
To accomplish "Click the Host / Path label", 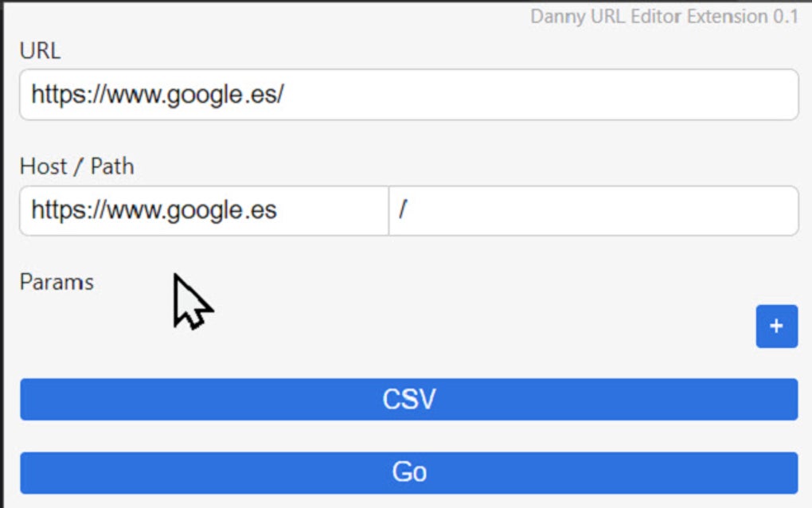I will (x=76, y=166).
